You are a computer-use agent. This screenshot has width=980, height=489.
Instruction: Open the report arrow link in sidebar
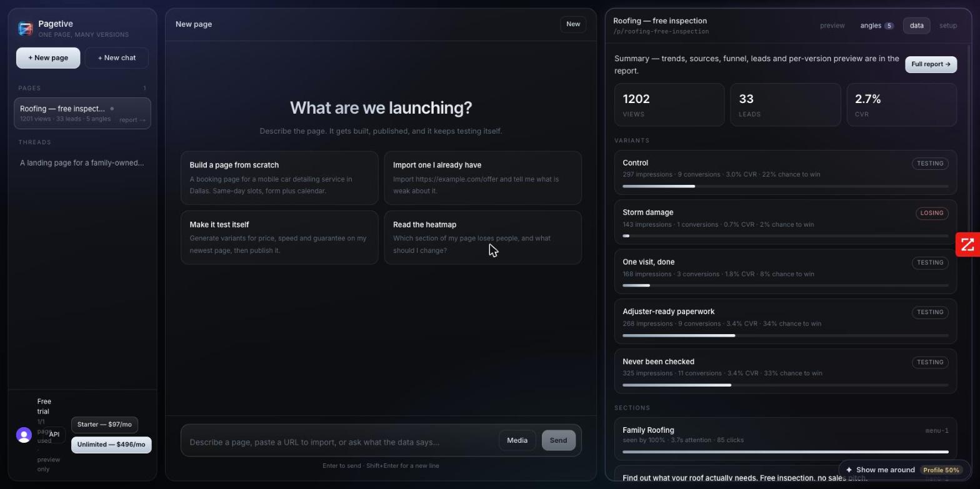click(x=132, y=120)
